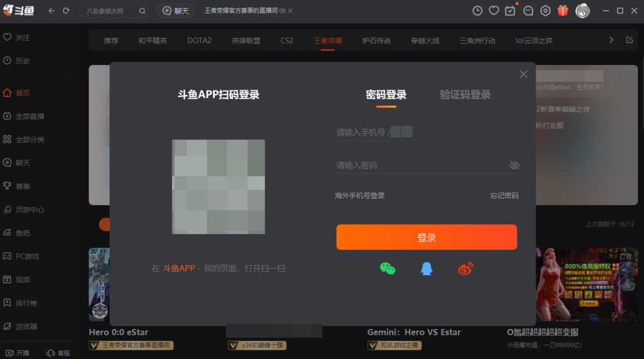Click the refresh arrow in top bar
This screenshot has width=644, height=359.
tap(66, 11)
